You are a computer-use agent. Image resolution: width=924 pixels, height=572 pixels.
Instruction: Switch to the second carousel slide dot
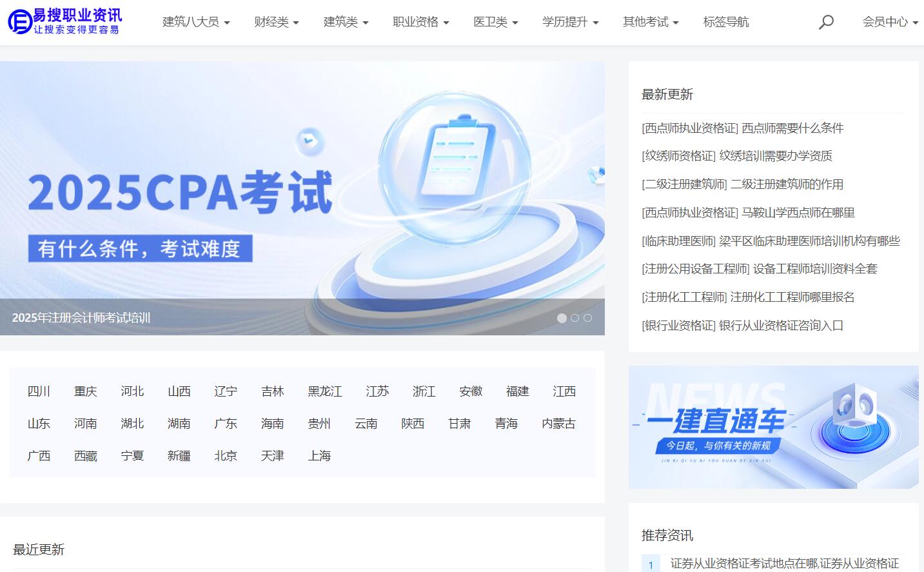pyautogui.click(x=575, y=318)
